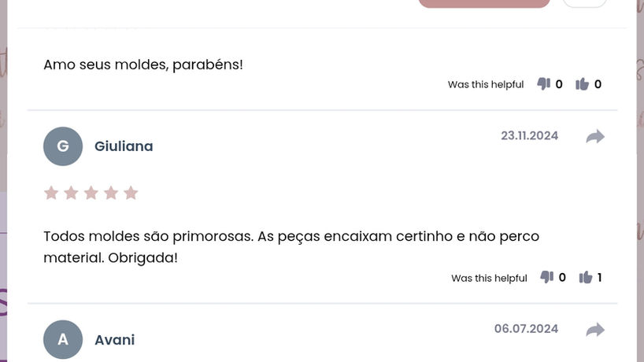Share Avani's review with the arrow icon
This screenshot has width=644, height=362.
pos(595,330)
